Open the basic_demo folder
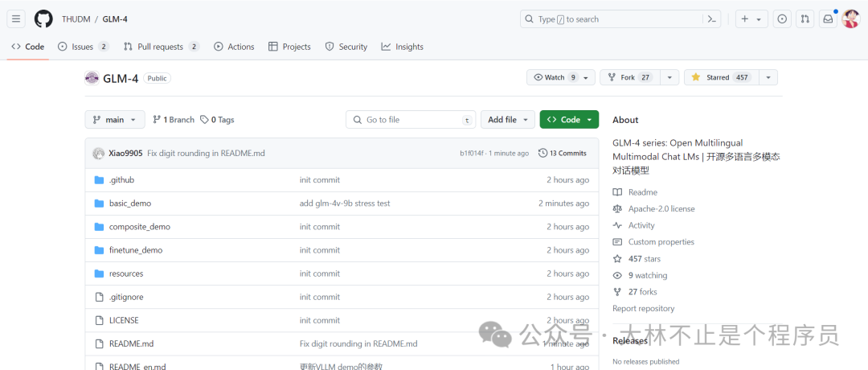Image resolution: width=868 pixels, height=370 pixels. tap(130, 203)
